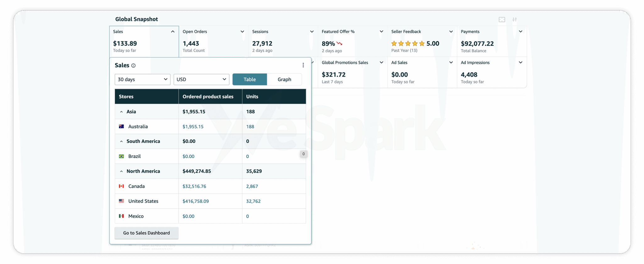
Task: Switch to the Graph view
Action: [284, 79]
